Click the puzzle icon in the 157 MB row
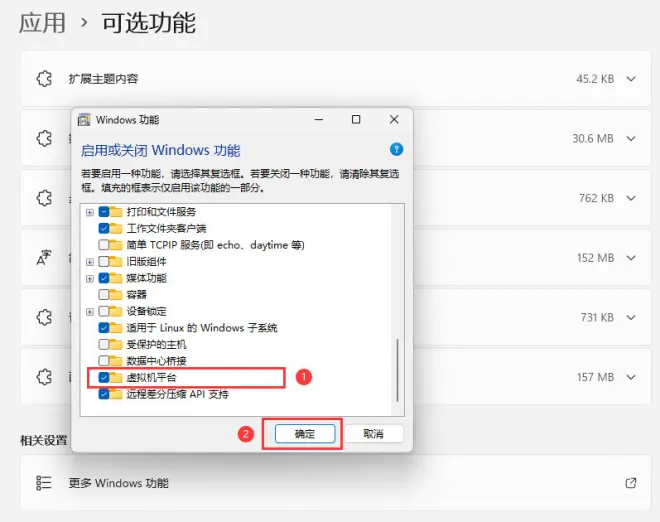Image resolution: width=660 pixels, height=522 pixels. coord(44,377)
